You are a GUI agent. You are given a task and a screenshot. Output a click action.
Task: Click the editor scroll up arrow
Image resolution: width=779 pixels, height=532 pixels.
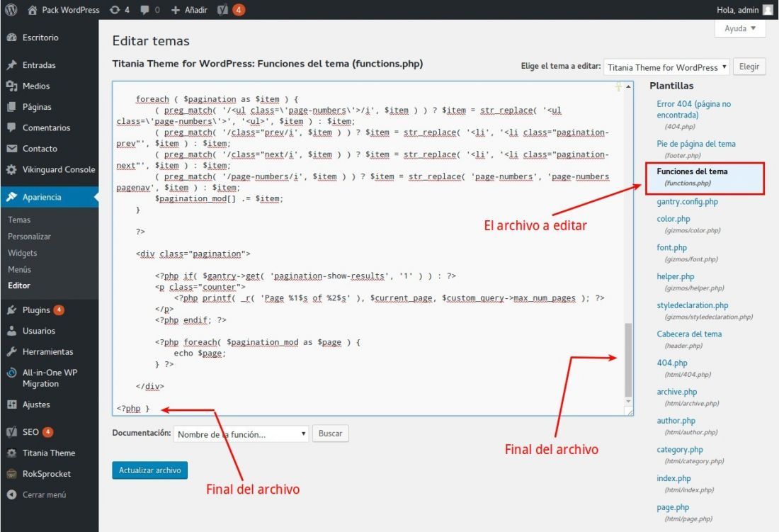tap(628, 86)
